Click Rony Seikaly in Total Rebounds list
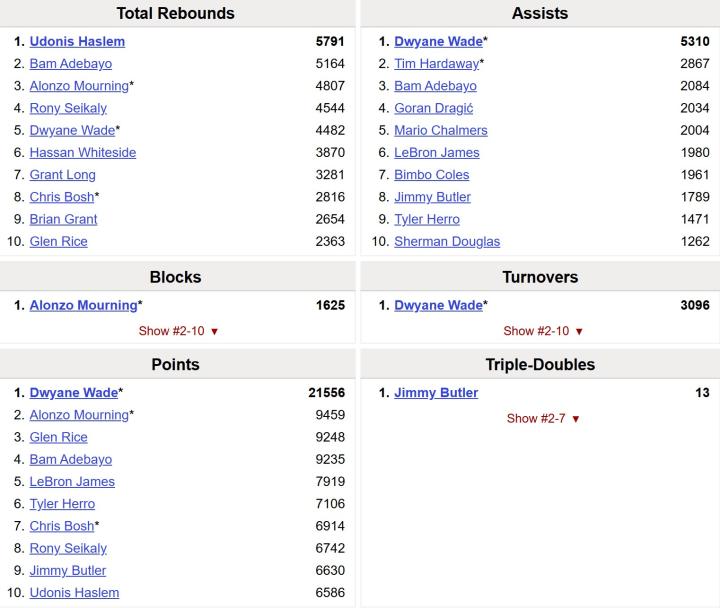Image resolution: width=720 pixels, height=608 pixels. (x=68, y=108)
